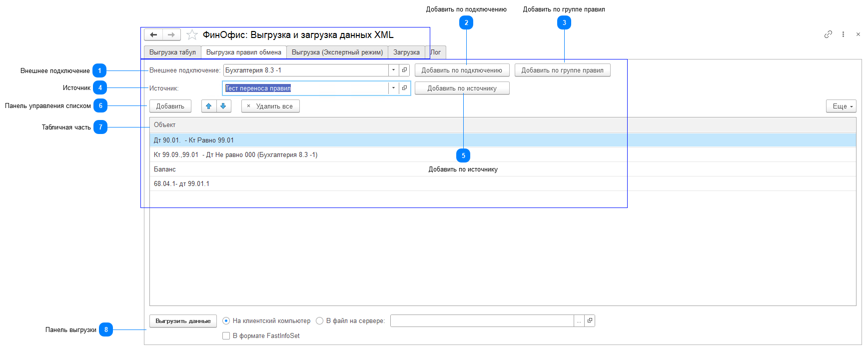The width and height of the screenshot is (868, 348).
Task: Click the Добавить по источнику button
Action: point(462,88)
